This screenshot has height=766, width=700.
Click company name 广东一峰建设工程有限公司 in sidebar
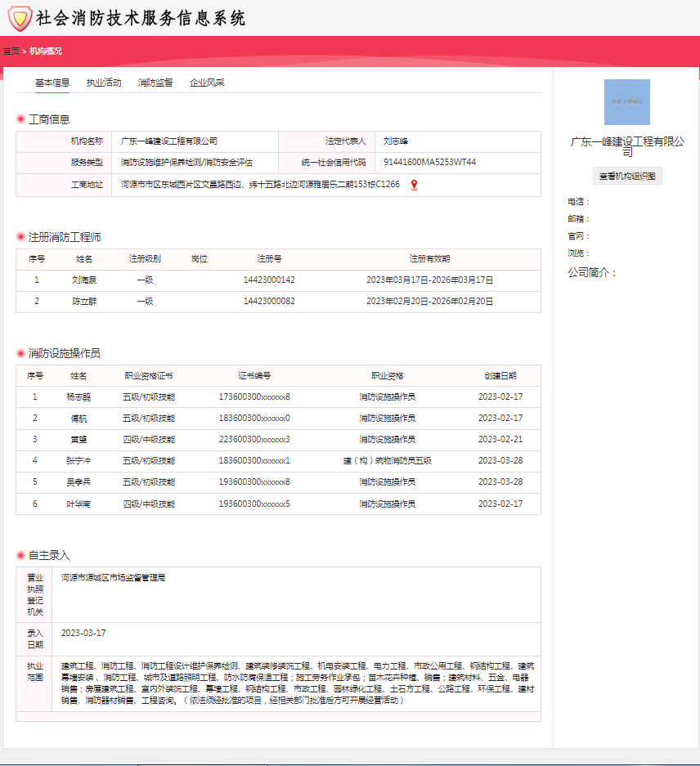pyautogui.click(x=626, y=146)
